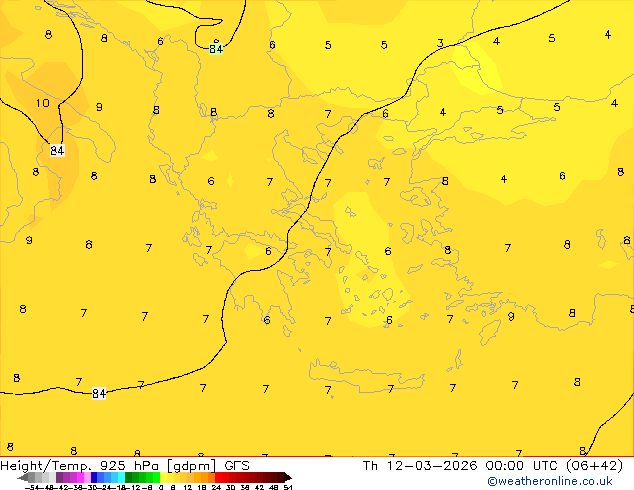The height and width of the screenshot is (490, 634).
Task: Click the forecast offset text (06+42)
Action: (x=594, y=466)
